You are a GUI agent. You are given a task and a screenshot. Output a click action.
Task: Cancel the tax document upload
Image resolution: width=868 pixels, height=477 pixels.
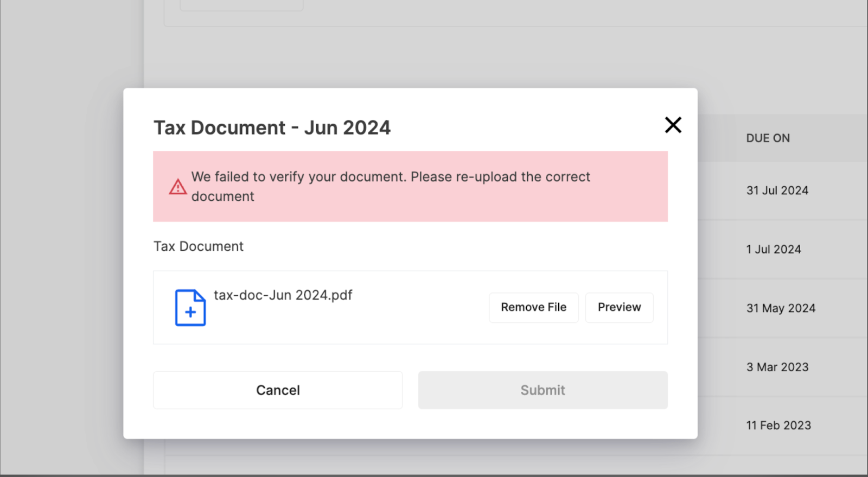pos(278,390)
